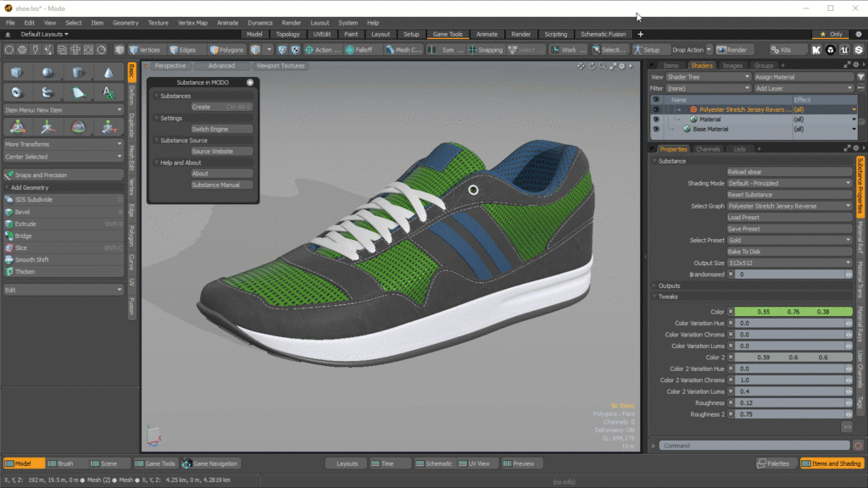Open the Kits button in toolbar

pos(781,50)
